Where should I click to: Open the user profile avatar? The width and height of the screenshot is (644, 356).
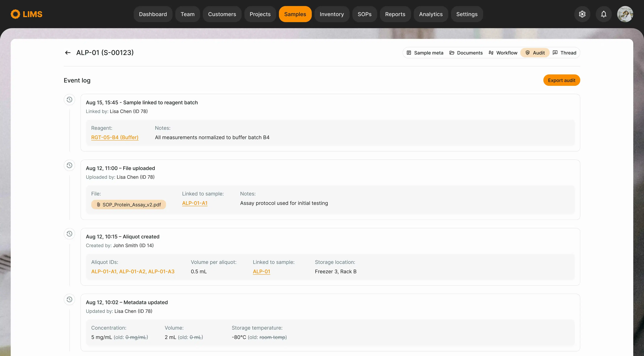click(625, 14)
